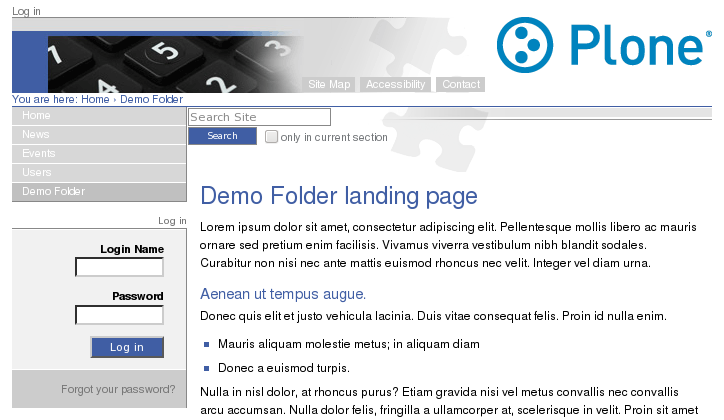Select Demo Folder in the navigation menu

(99, 192)
